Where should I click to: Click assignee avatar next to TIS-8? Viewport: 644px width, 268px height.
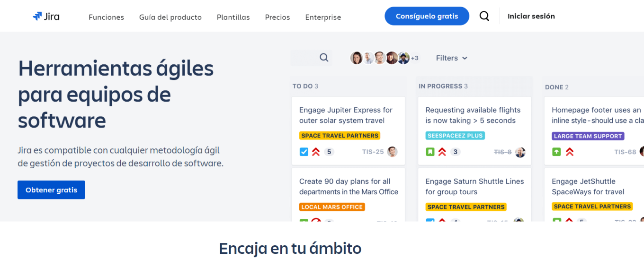tap(520, 152)
